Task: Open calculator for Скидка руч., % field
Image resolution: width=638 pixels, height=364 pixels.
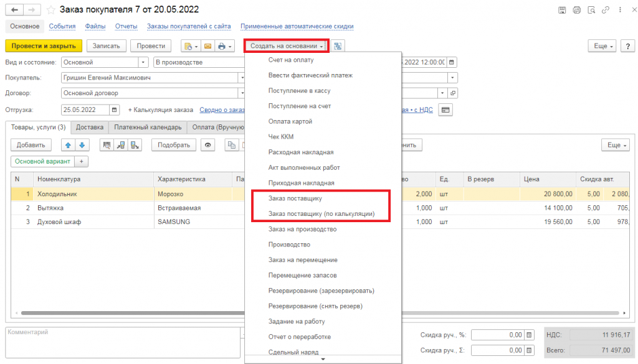Action: pyautogui.click(x=529, y=335)
